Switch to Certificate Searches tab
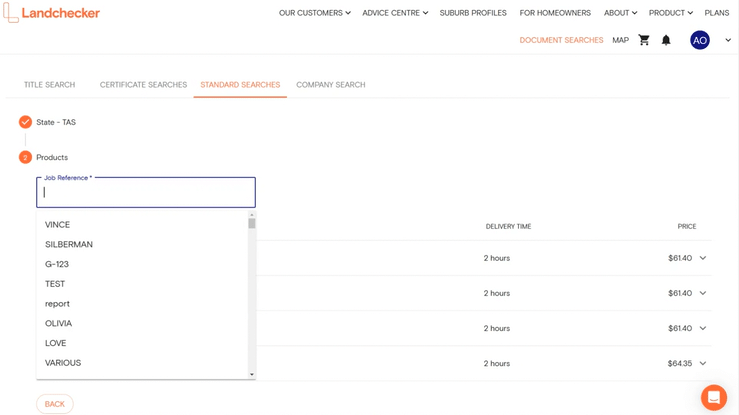 (143, 85)
